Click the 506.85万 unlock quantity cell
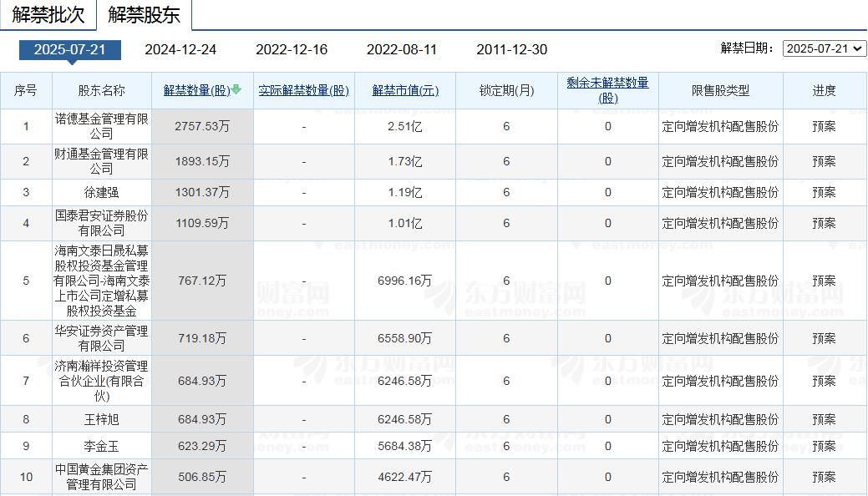The width and height of the screenshot is (868, 496). [x=202, y=477]
